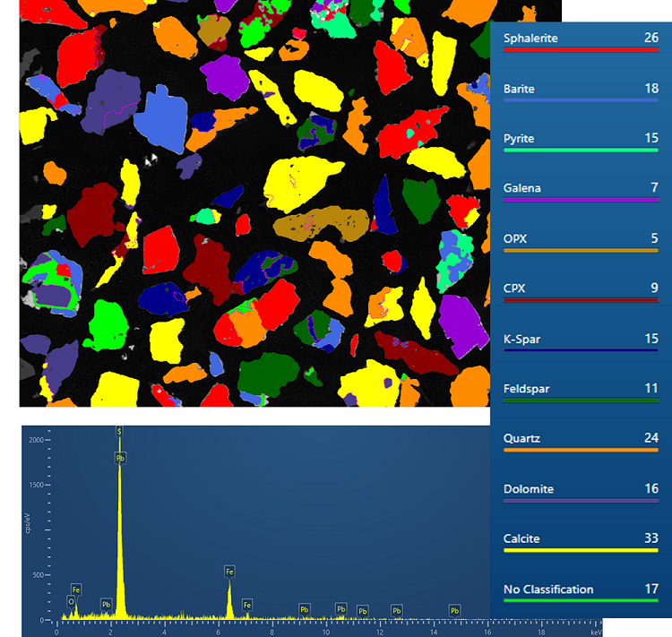Image resolution: width=672 pixels, height=637 pixels.
Task: Click the Sphalerite count value 26
Action: click(x=650, y=39)
